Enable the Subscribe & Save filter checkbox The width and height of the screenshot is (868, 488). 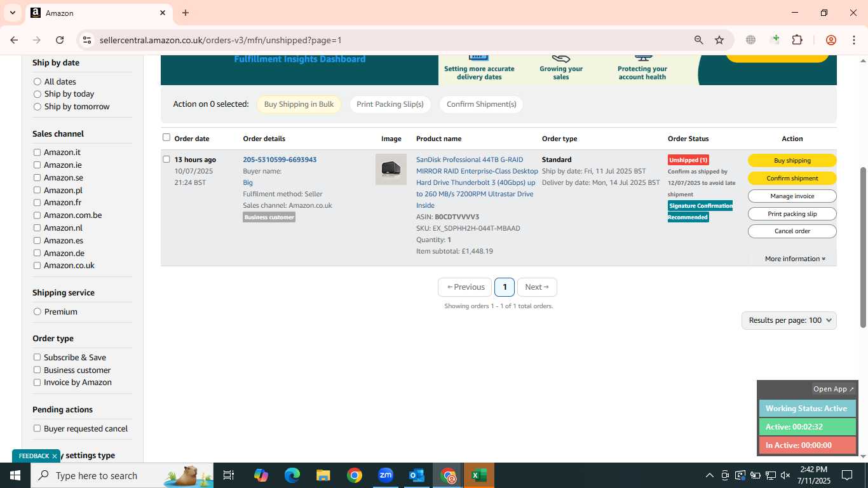(x=37, y=357)
